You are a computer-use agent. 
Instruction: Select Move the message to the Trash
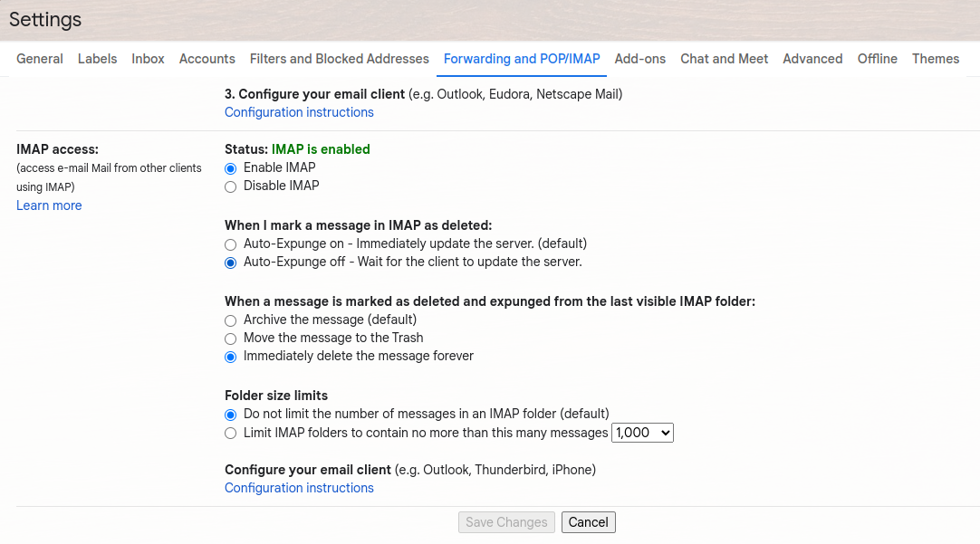(x=231, y=339)
